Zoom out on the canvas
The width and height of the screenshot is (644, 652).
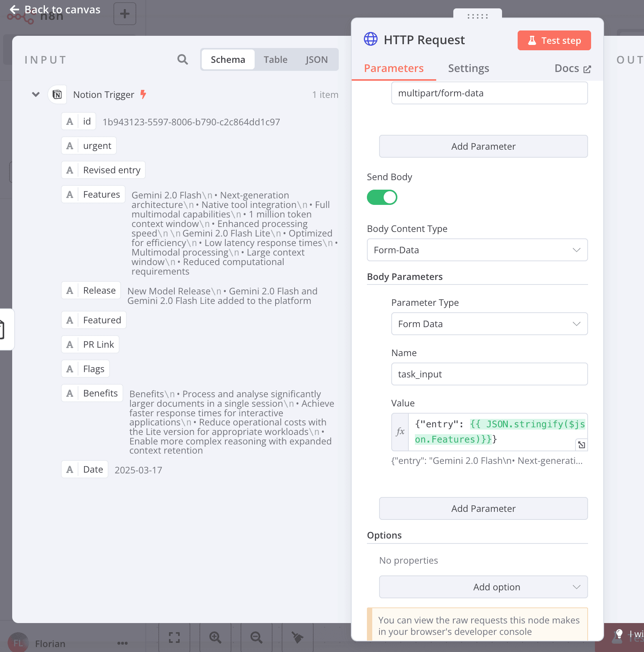(x=257, y=637)
